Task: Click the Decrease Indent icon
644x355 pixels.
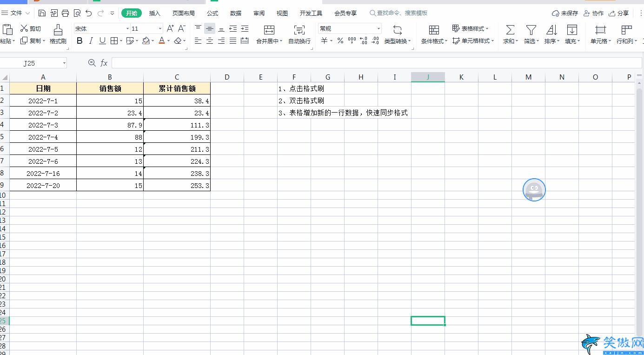Action: [x=233, y=29]
